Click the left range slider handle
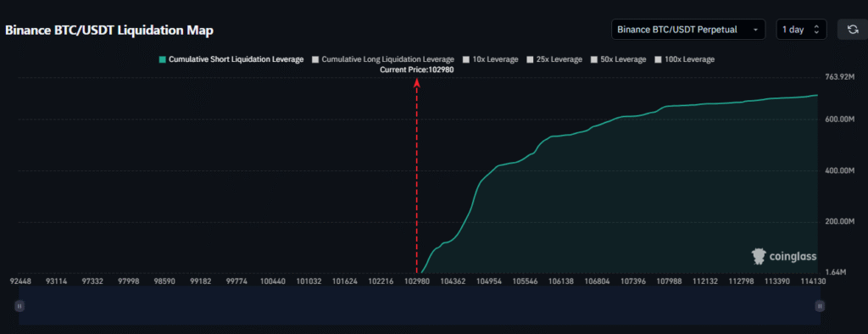 19,306
